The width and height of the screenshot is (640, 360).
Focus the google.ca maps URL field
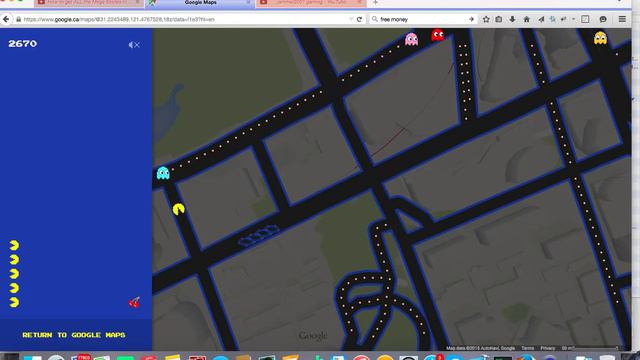pyautogui.click(x=184, y=19)
